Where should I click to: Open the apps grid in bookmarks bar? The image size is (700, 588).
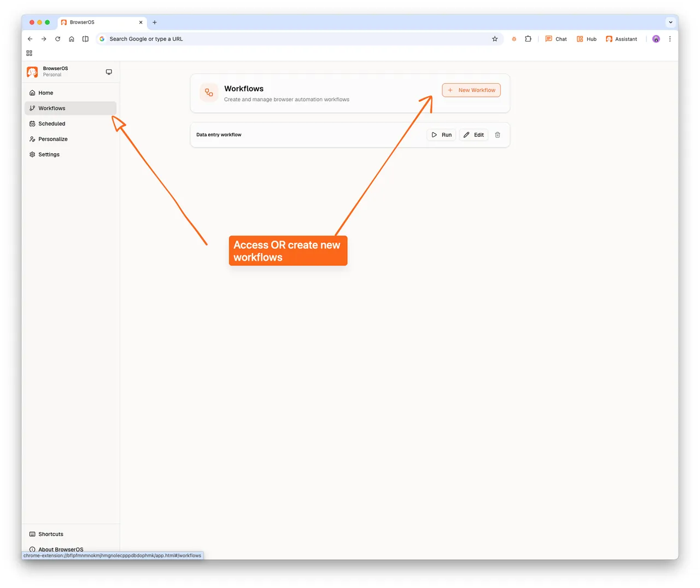click(30, 53)
